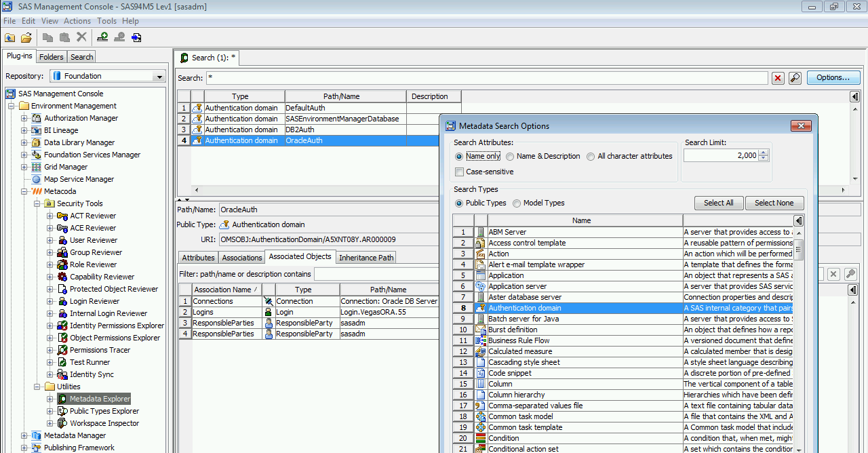Open the Actions menu
The image size is (868, 453).
click(77, 21)
